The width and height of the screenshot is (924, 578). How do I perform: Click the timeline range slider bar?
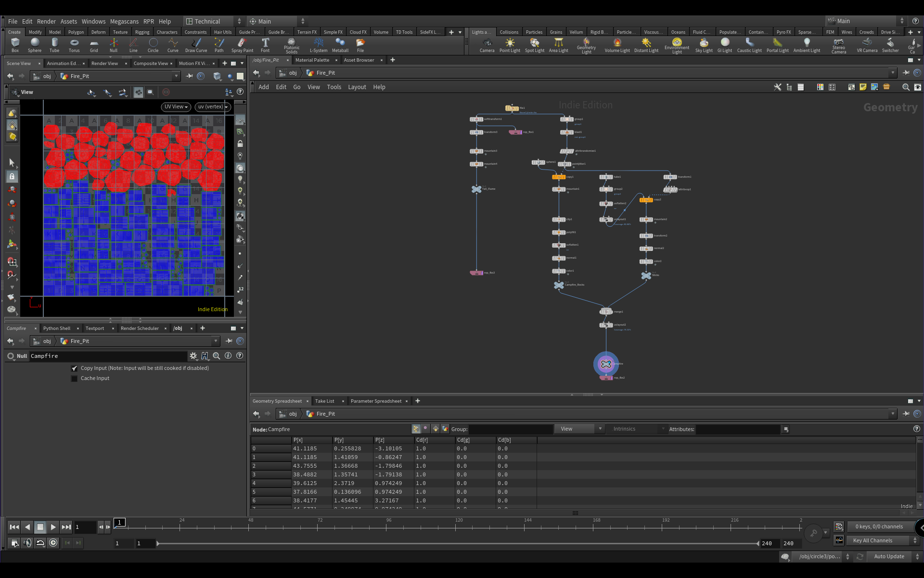[457, 543]
